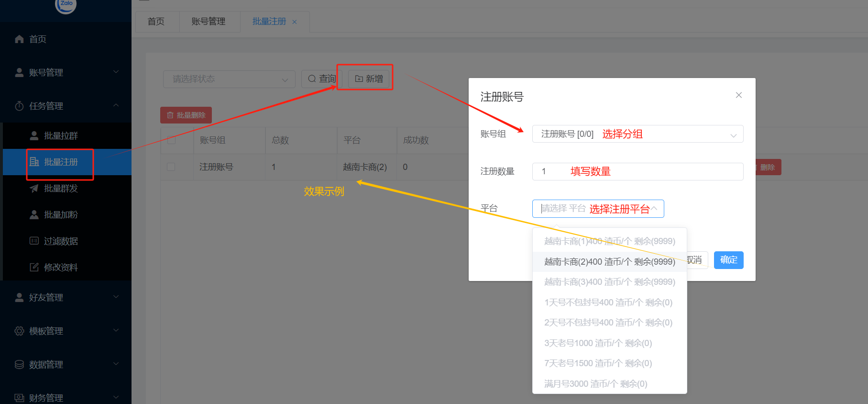Select 越南卡商(2)400 option from platform list

(609, 262)
